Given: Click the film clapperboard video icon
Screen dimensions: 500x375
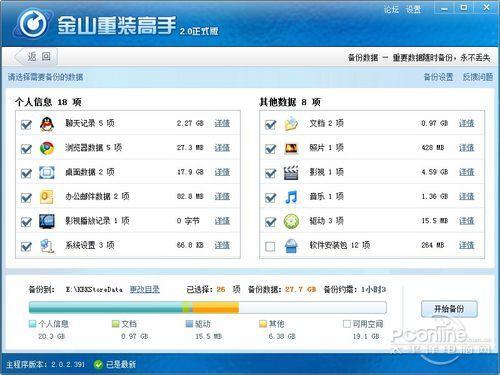Looking at the screenshot, I should tap(291, 172).
